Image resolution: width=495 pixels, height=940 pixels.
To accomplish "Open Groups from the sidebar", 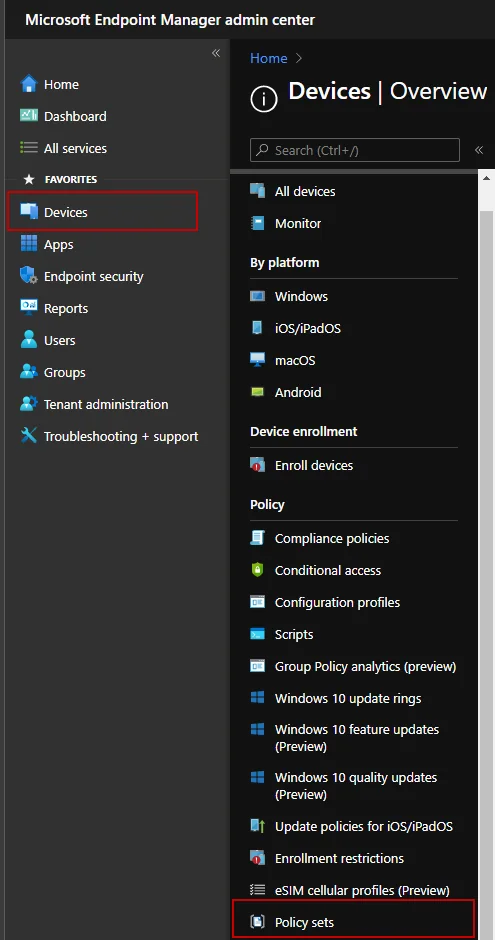I will (x=65, y=372).
